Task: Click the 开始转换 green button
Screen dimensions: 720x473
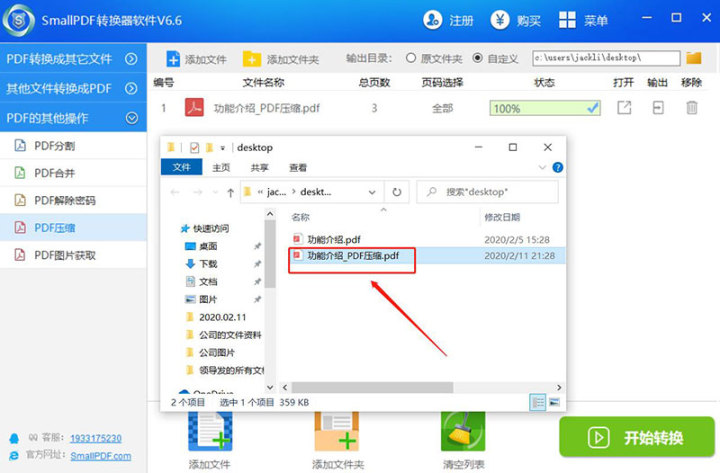Action: pyautogui.click(x=637, y=437)
